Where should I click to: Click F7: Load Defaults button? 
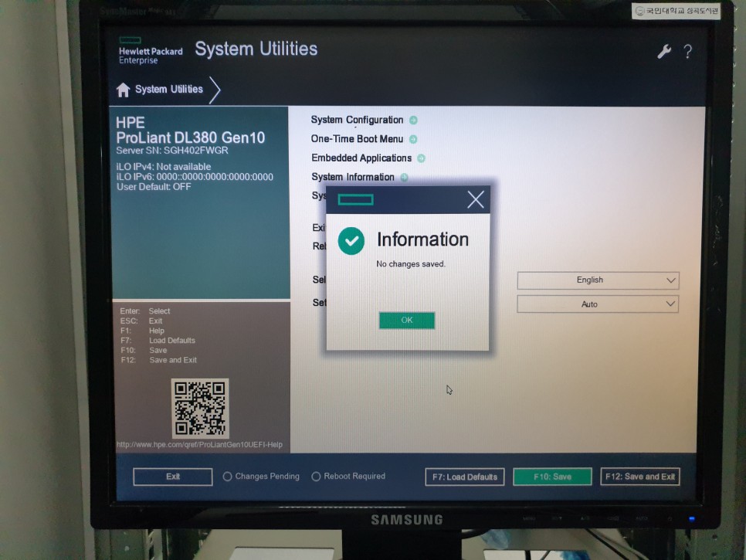[x=464, y=477]
